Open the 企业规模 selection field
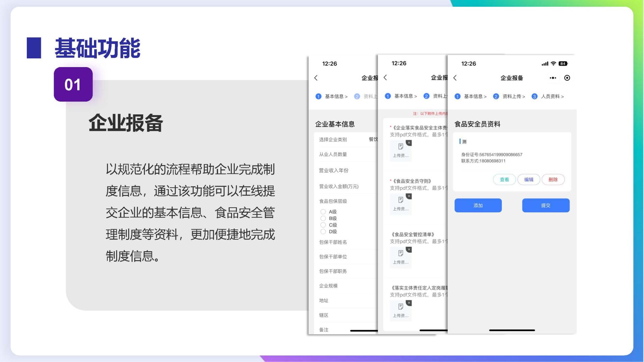This screenshot has width=644, height=362. coord(345,286)
